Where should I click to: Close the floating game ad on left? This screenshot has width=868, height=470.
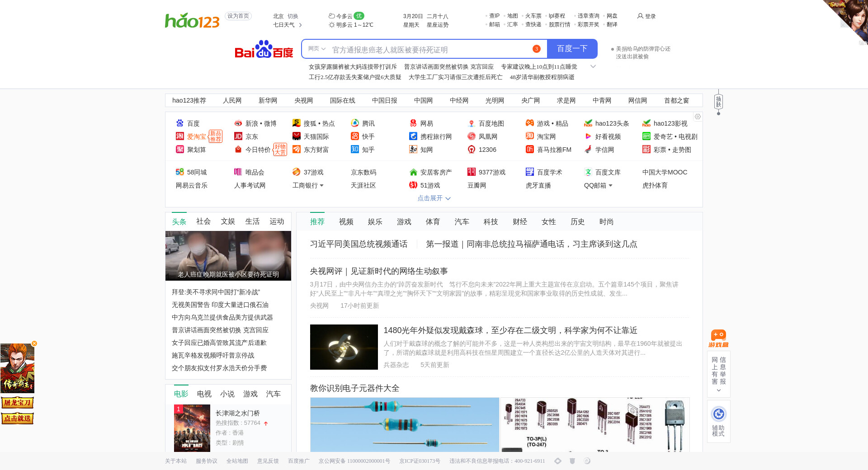tap(34, 343)
